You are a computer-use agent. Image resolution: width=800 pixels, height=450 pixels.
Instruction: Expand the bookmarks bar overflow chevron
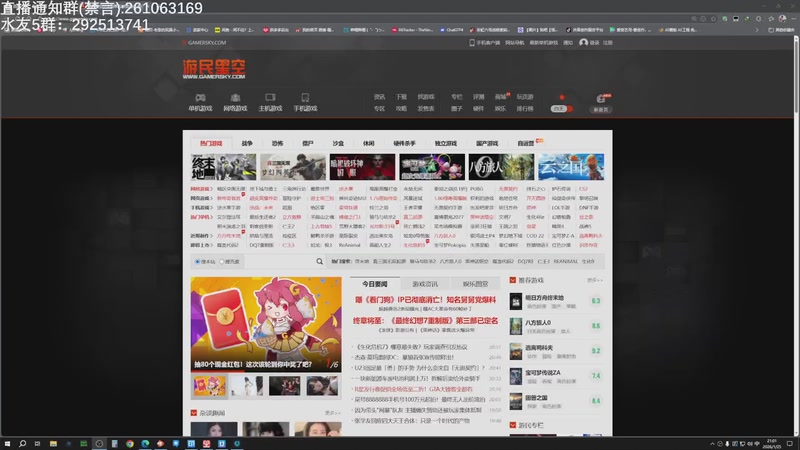pyautogui.click(x=757, y=30)
